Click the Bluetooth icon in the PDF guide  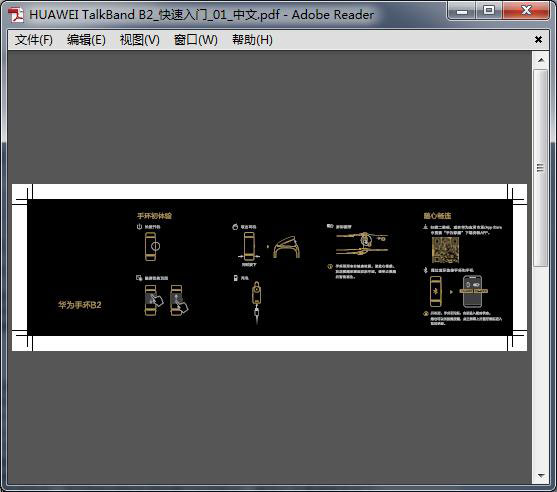[425, 270]
